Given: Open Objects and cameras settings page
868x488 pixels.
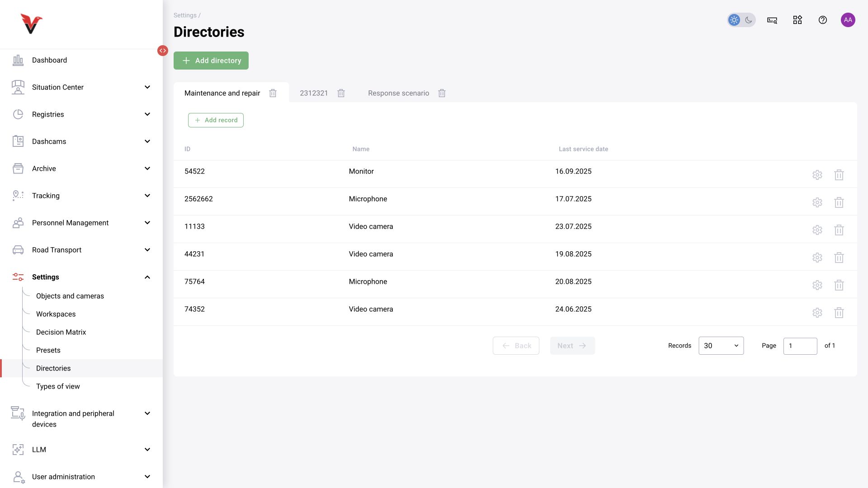Looking at the screenshot, I should pos(70,296).
